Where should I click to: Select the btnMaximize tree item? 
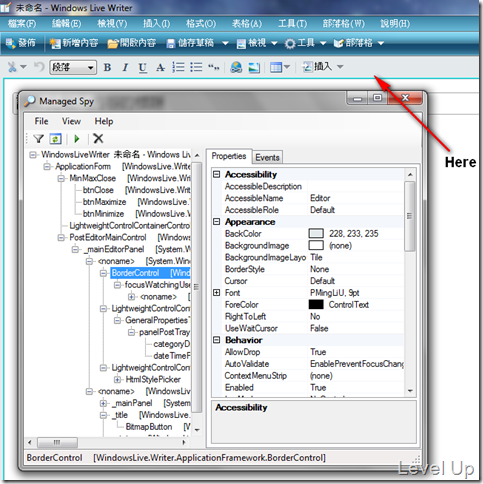[104, 202]
